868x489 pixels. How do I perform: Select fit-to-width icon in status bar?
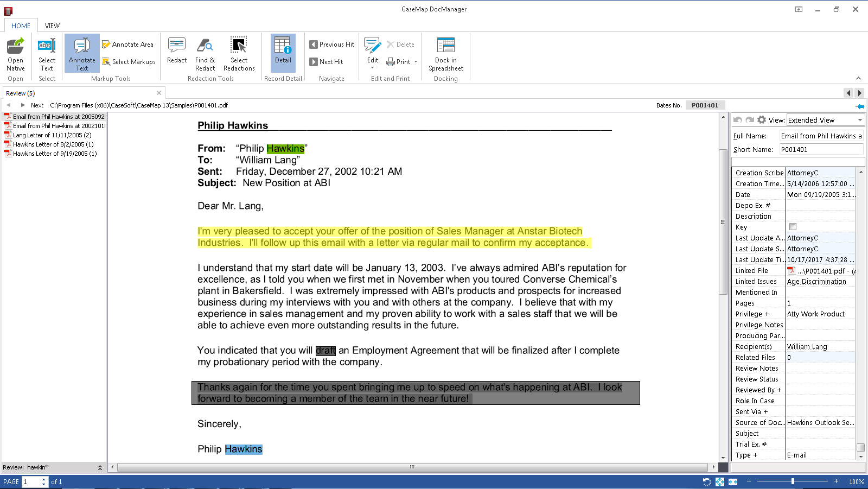tap(733, 482)
